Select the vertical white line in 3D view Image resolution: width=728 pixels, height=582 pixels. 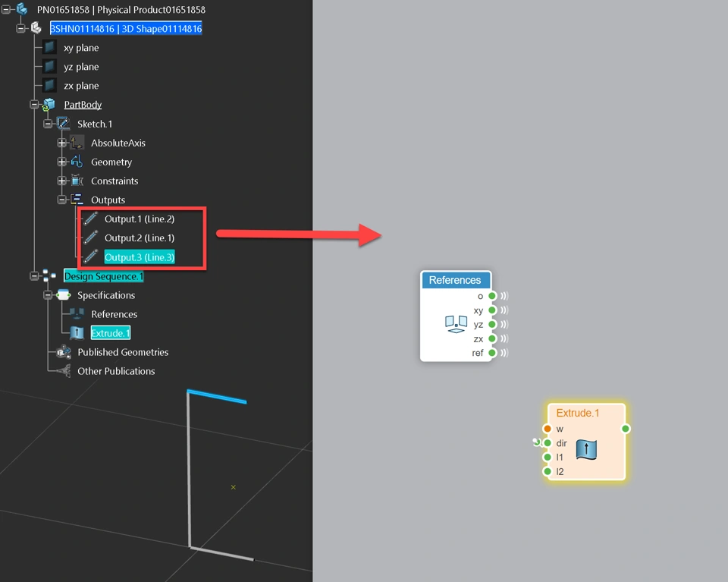(x=189, y=469)
